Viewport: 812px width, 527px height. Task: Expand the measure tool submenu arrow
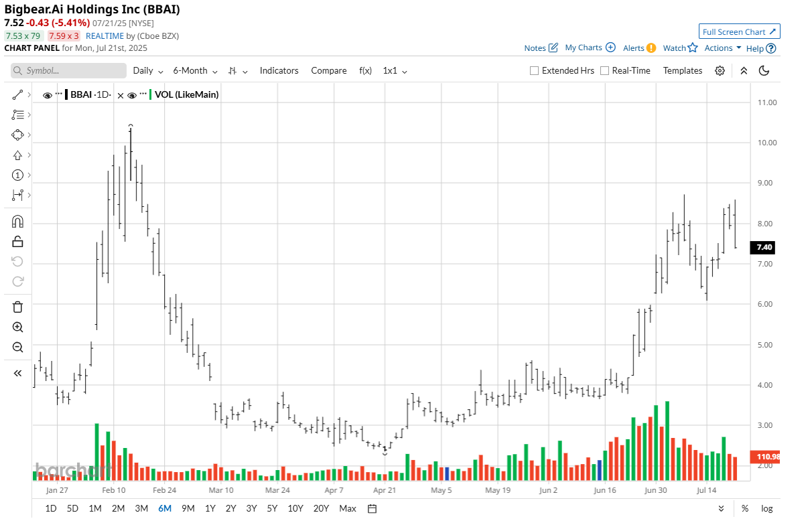point(29,195)
